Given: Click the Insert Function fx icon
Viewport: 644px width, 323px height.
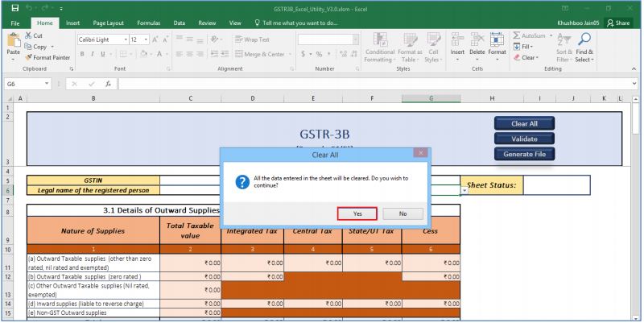Looking at the screenshot, I should coord(108,84).
